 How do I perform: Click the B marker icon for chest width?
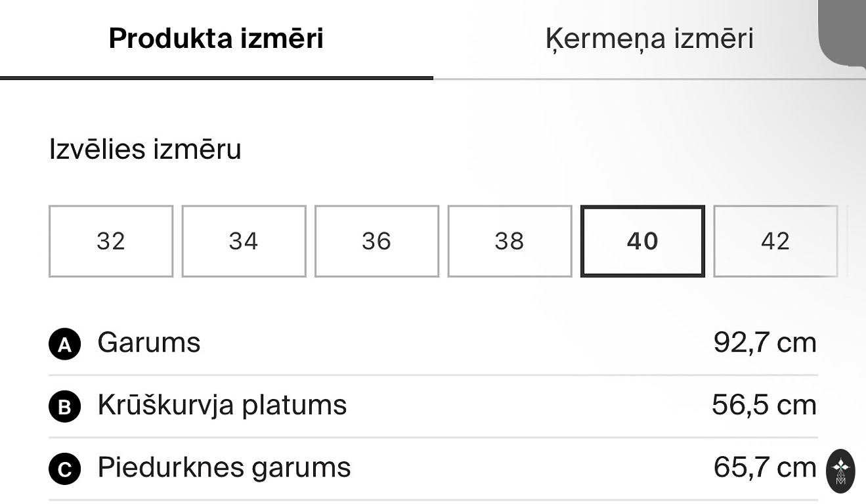[64, 407]
